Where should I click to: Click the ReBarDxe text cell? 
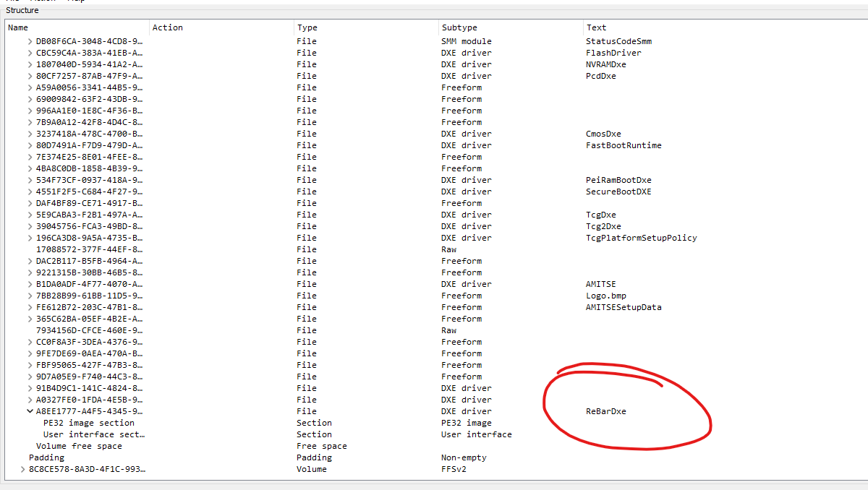(606, 411)
